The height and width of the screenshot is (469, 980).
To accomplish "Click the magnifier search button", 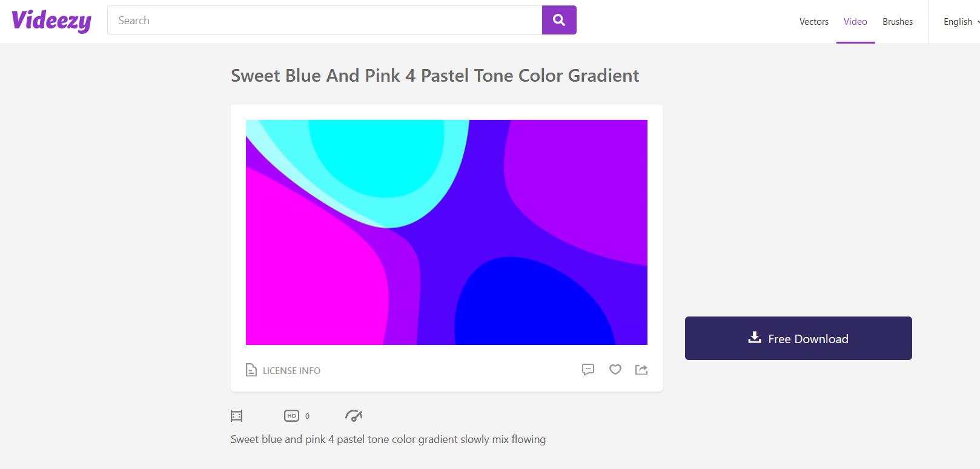I will click(x=559, y=20).
